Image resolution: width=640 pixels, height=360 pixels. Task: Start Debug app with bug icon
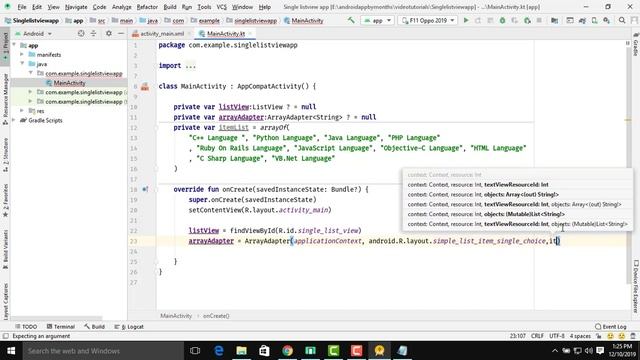pos(502,20)
